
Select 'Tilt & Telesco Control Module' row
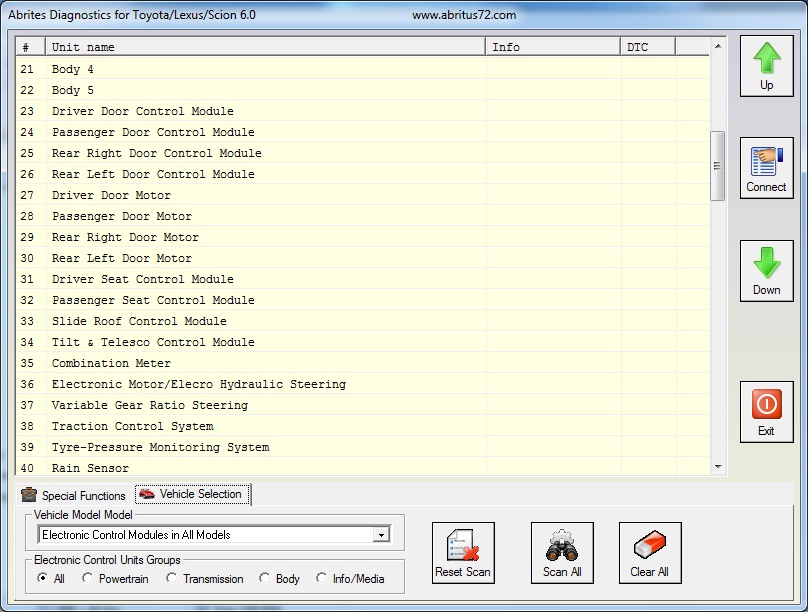pyautogui.click(x=363, y=343)
